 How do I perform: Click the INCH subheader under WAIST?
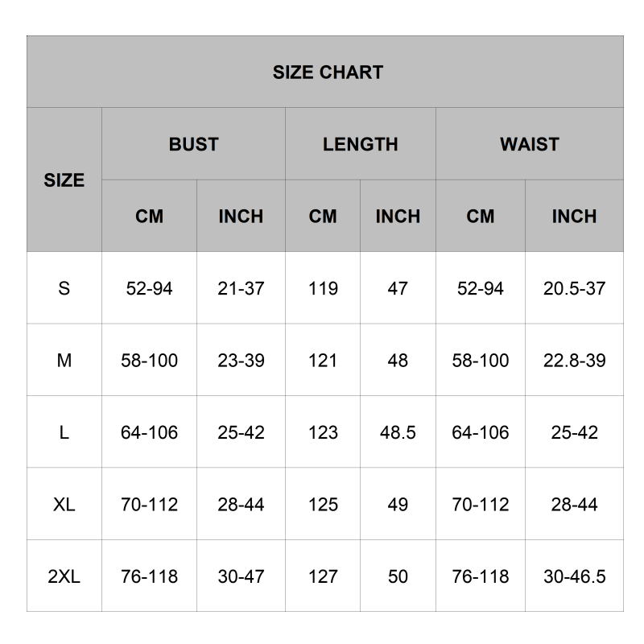tap(574, 217)
